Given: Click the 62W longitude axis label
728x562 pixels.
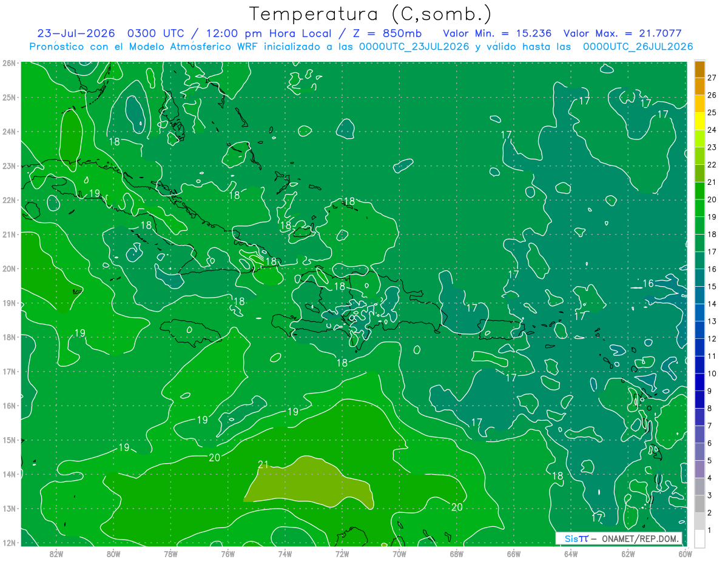Looking at the screenshot, I should (628, 553).
